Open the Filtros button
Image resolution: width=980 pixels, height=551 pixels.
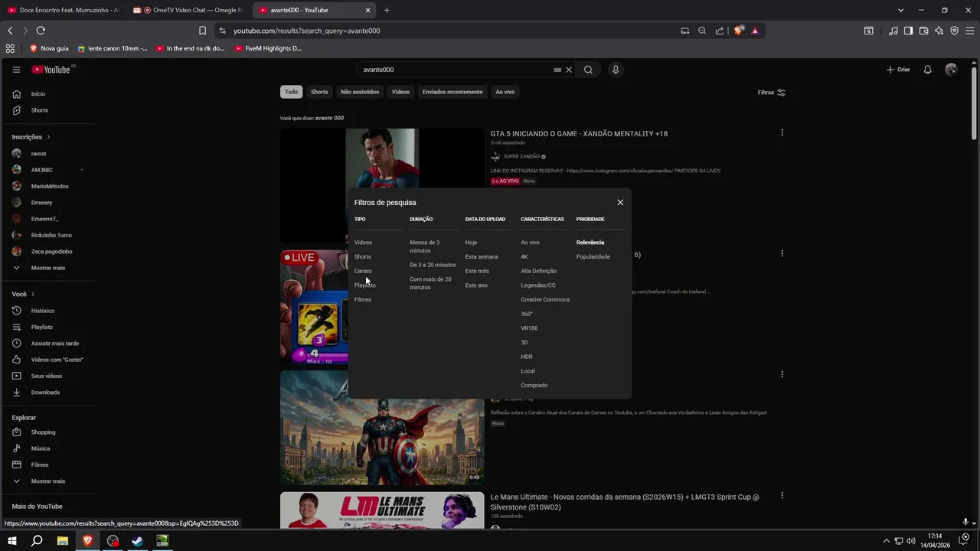(771, 93)
